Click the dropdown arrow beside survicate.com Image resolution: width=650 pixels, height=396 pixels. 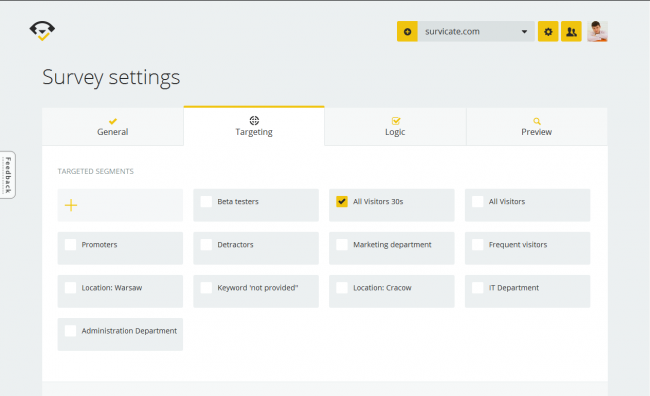tap(524, 32)
